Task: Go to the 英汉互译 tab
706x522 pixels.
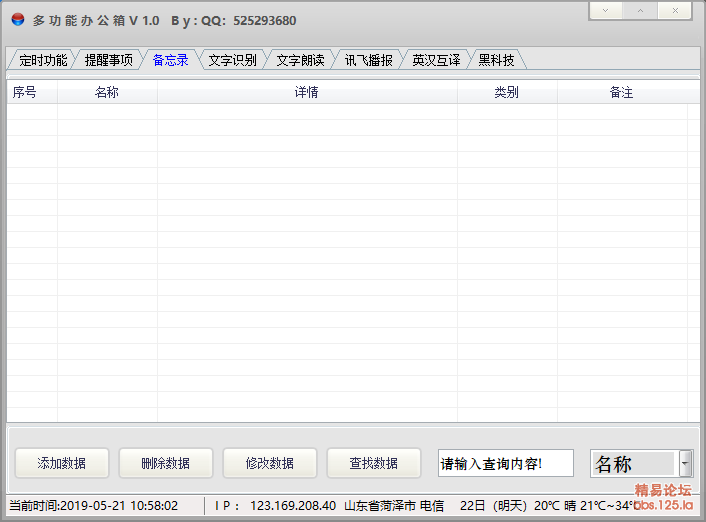Action: point(436,60)
